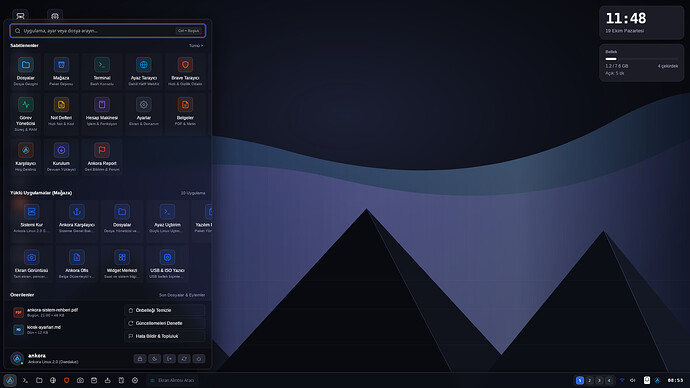Switch to workspace 4

(609, 381)
